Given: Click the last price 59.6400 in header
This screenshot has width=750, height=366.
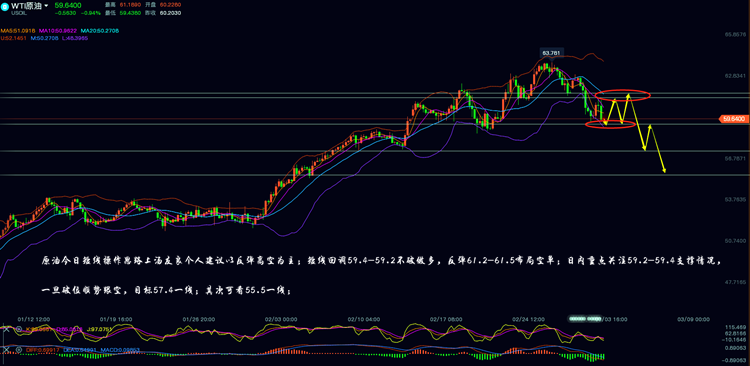Looking at the screenshot, I should [68, 5].
